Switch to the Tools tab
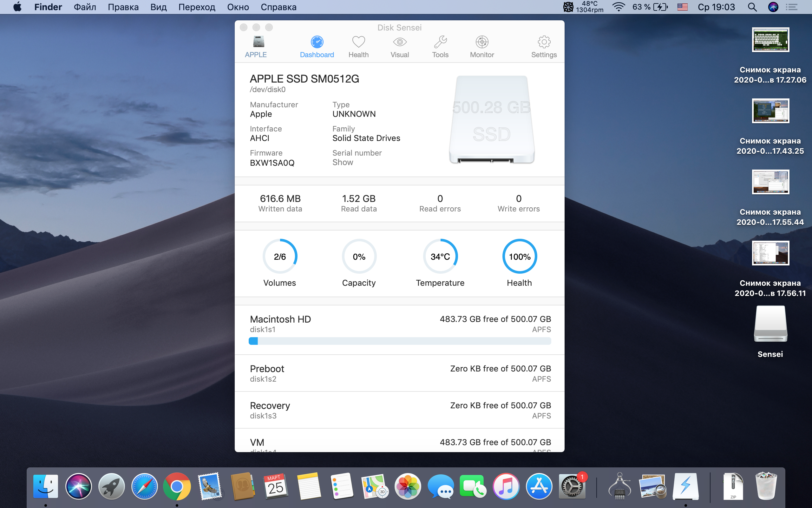This screenshot has height=508, width=812. 440,47
